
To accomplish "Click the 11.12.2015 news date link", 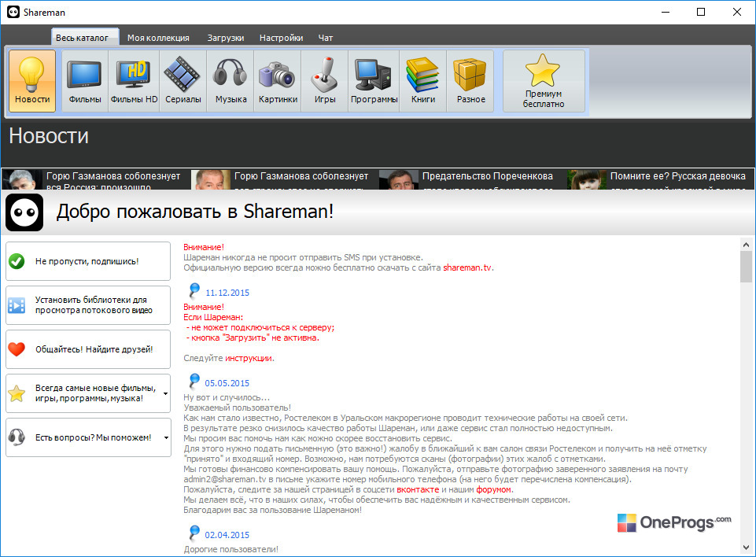I will point(227,293).
